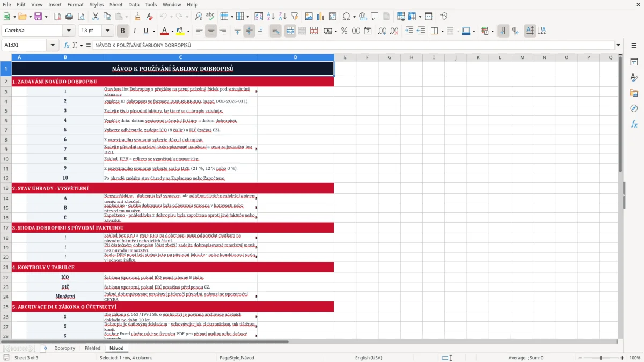Open the Function Wizard fx icon

[x=67, y=45]
